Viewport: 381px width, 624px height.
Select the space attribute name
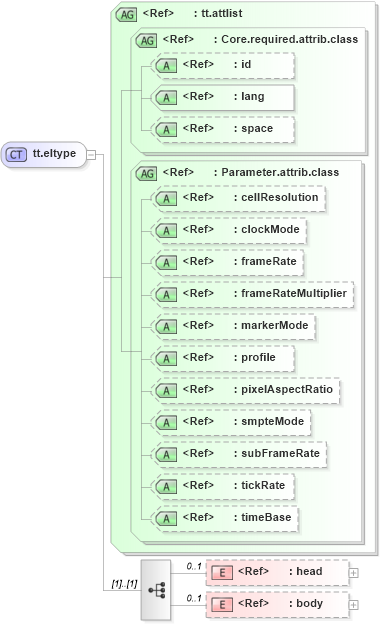point(257,129)
